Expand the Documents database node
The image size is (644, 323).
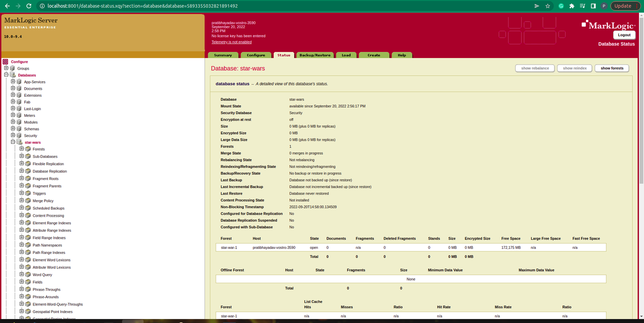[x=13, y=88]
